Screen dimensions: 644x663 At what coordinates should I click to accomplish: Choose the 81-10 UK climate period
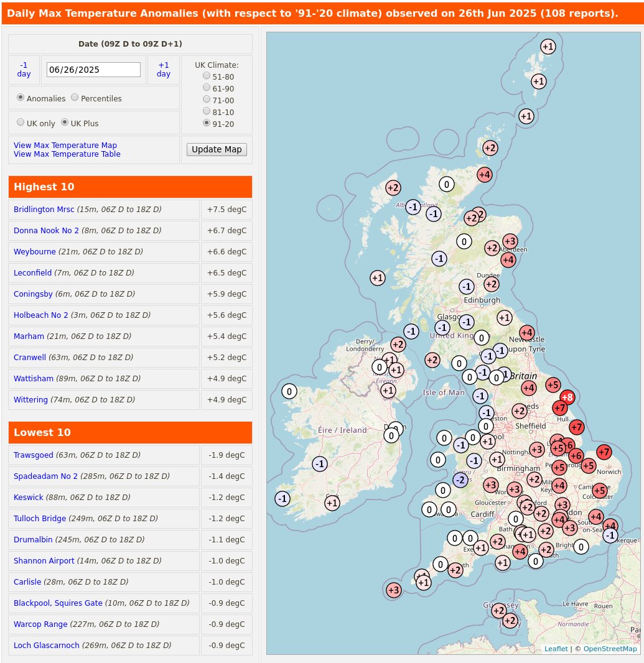click(x=207, y=111)
